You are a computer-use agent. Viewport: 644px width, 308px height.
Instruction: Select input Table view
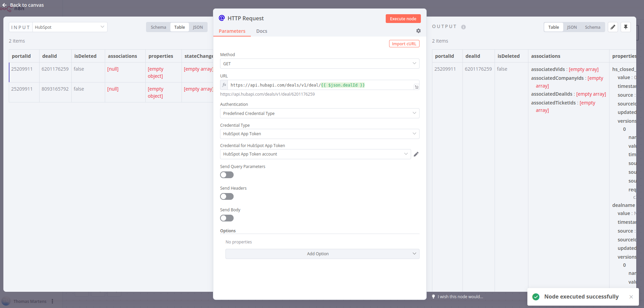pos(180,27)
